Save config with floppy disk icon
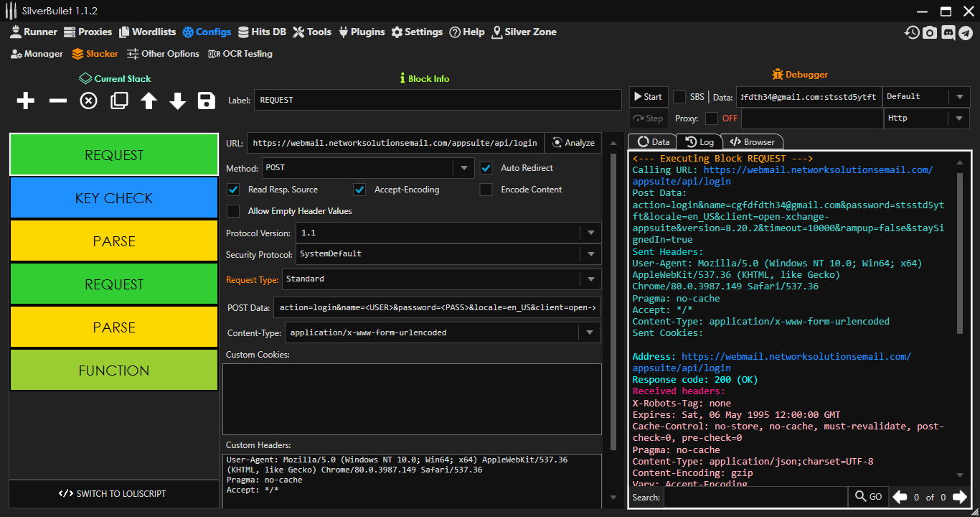This screenshot has height=517, width=980. pyautogui.click(x=207, y=101)
